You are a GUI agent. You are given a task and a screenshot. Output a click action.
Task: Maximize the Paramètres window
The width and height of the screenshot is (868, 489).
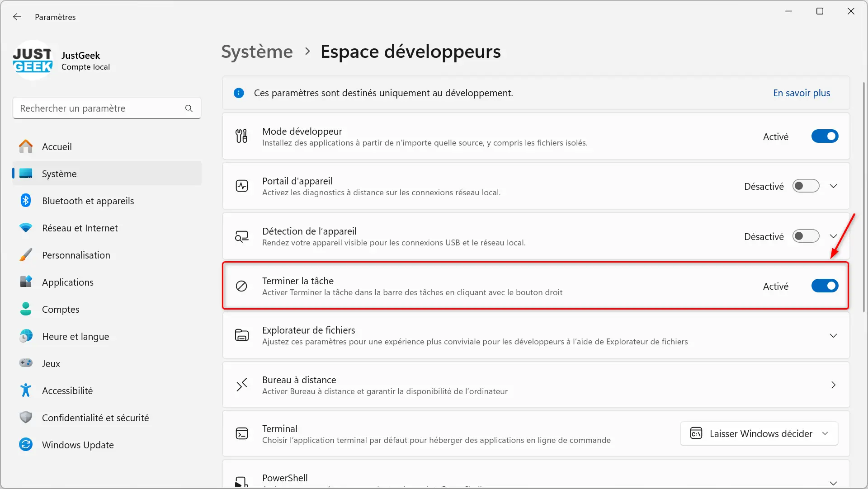click(820, 11)
